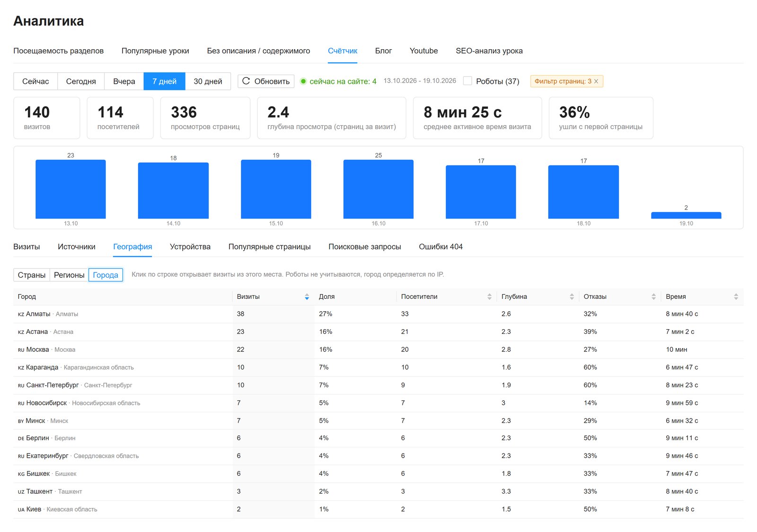Screen dimensions: 757x532
Task: Sort table by Глубина column arrows
Action: coord(572,297)
